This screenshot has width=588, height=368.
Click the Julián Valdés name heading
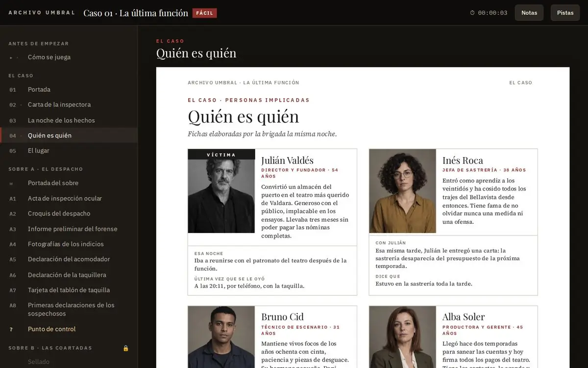287,160
